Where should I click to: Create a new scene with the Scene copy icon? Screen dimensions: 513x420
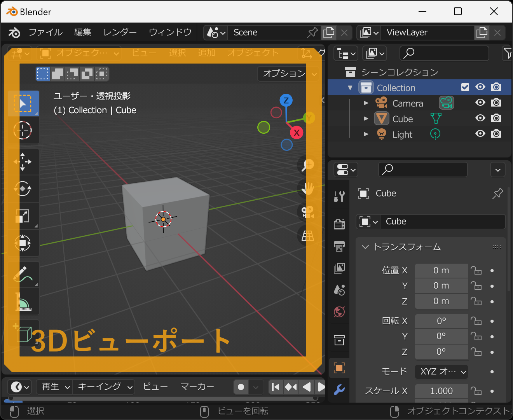329,33
